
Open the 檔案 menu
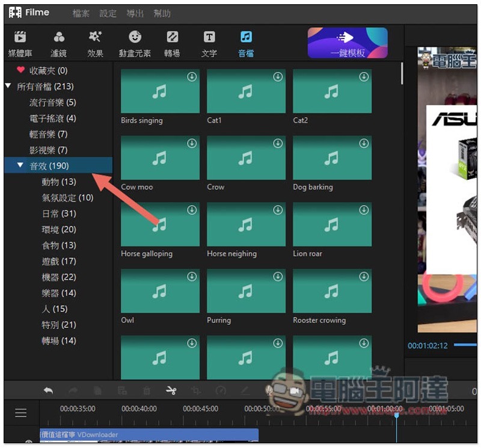pos(81,13)
